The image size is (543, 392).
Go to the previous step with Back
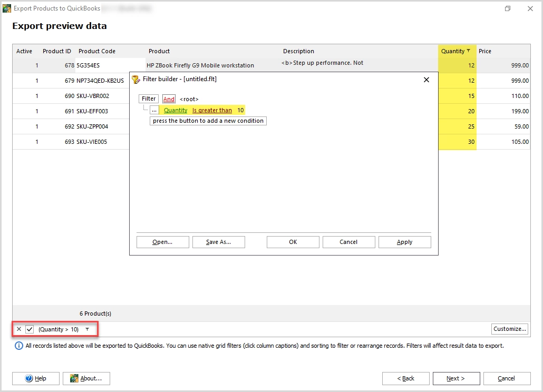[405, 378]
